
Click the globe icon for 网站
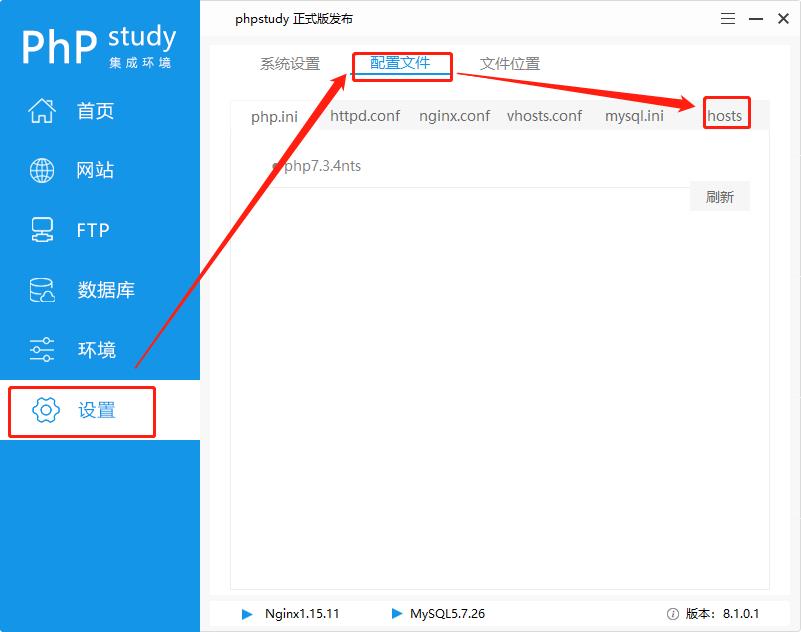coord(42,170)
